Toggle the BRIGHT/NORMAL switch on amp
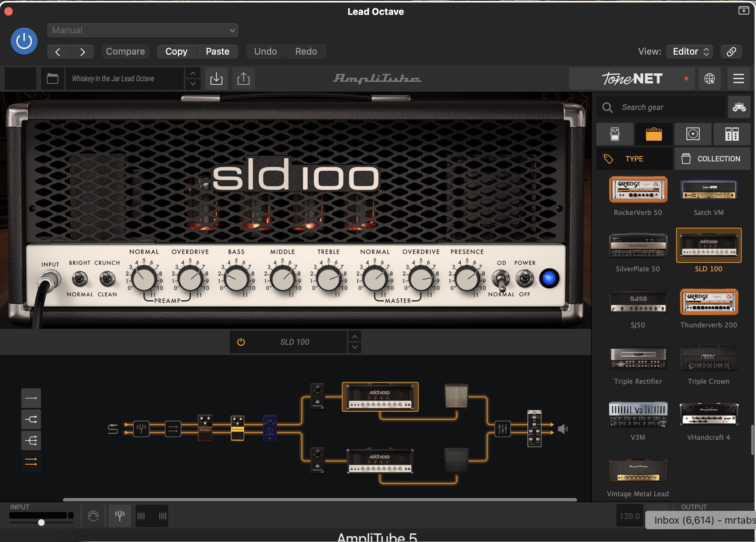The width and height of the screenshot is (756, 542). pos(80,279)
